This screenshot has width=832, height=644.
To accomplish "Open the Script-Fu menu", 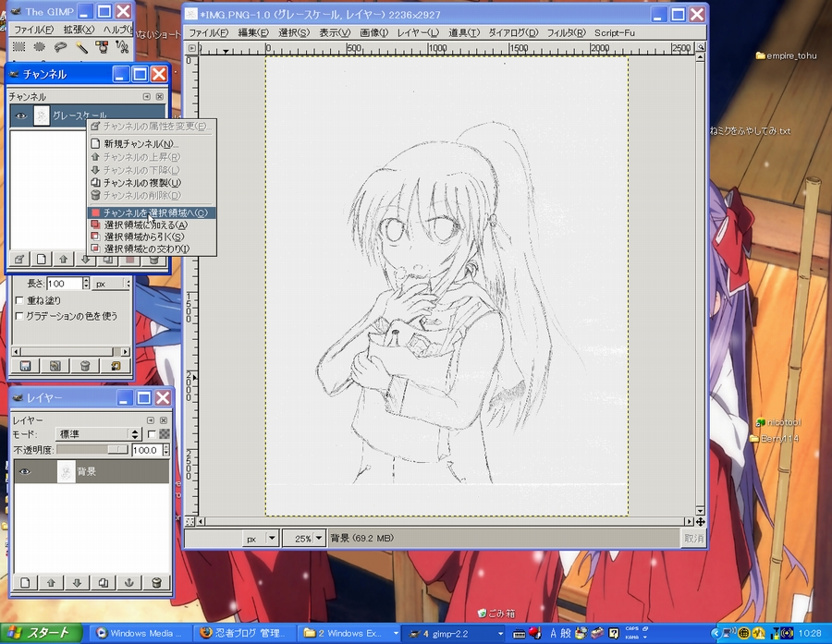I will (x=615, y=33).
